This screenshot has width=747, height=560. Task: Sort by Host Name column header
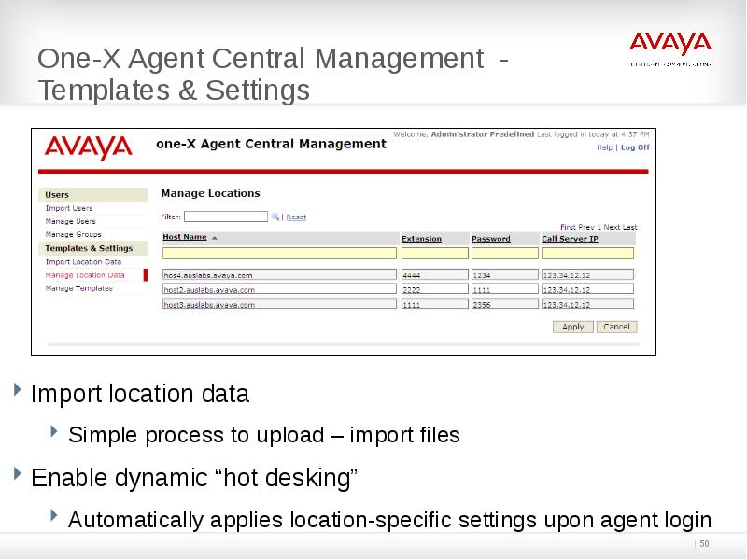coord(184,237)
